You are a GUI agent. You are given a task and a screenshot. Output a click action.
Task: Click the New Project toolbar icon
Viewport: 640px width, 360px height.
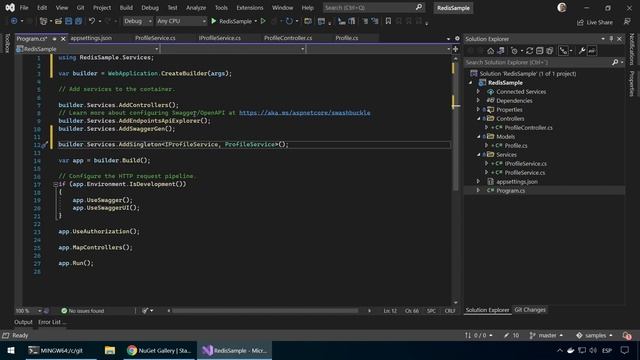pos(44,21)
